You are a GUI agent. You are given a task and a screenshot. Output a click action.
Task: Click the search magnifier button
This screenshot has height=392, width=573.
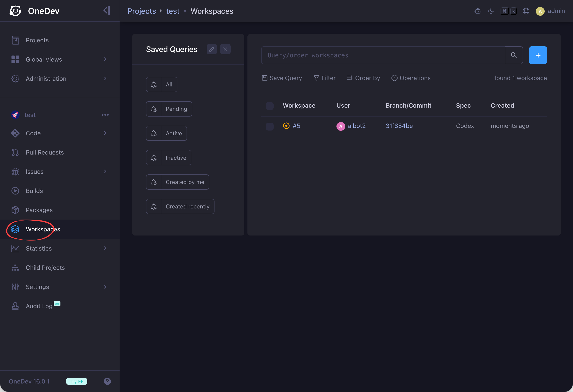click(514, 55)
